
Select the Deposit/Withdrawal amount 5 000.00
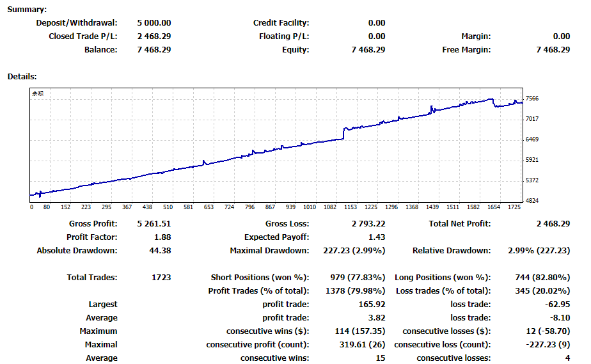(x=154, y=23)
